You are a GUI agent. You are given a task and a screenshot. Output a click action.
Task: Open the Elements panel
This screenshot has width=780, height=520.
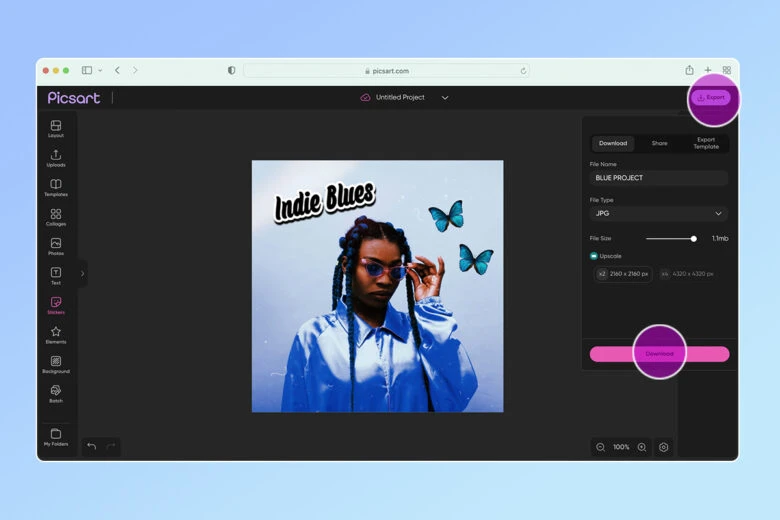(56, 334)
